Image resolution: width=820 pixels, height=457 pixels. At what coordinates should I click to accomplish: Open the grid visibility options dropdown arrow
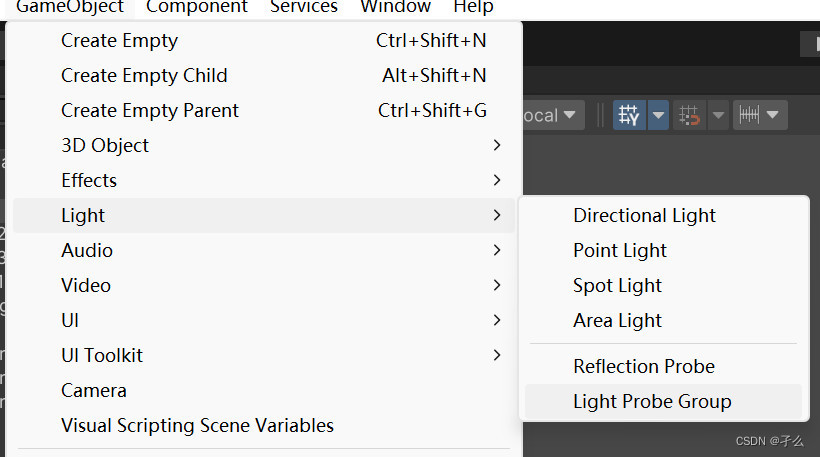[658, 115]
